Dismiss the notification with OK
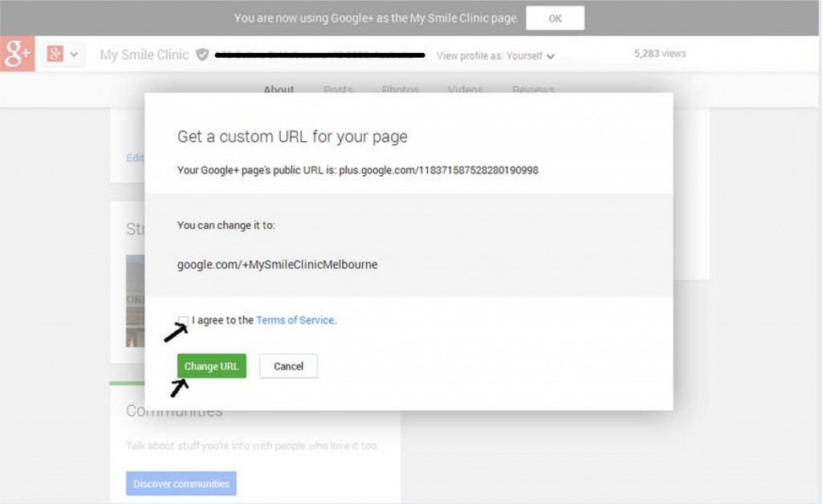 pos(555,17)
